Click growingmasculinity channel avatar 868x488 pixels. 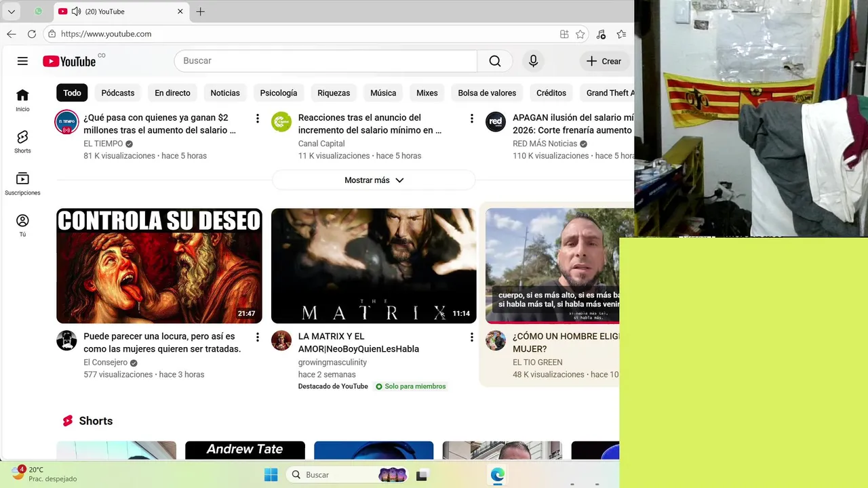pos(281,340)
